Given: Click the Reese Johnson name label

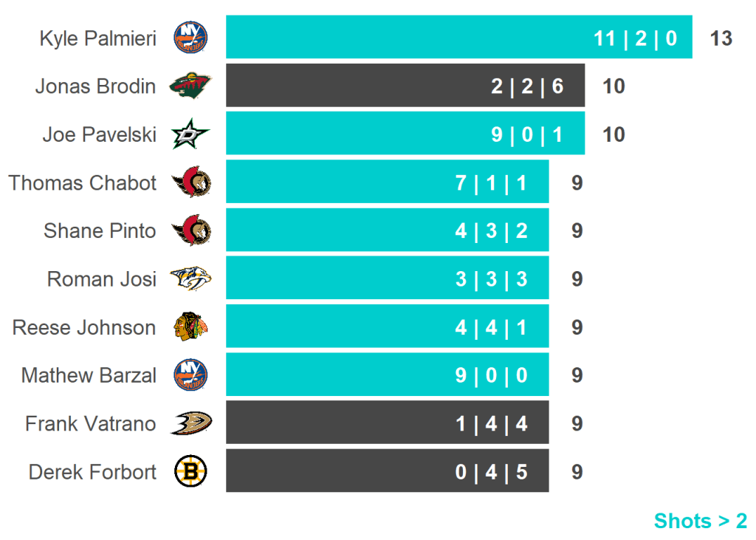Looking at the screenshot, I should point(84,327).
